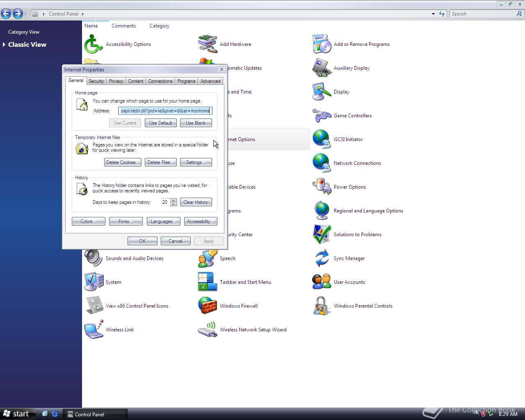This screenshot has height=420, width=525.
Task: Confirm with the OK button
Action: pyautogui.click(x=142, y=241)
